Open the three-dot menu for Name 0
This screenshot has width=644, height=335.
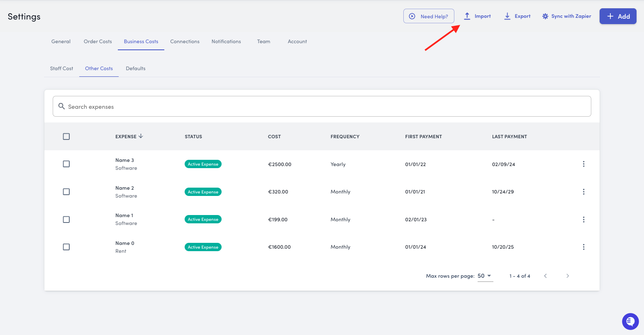[x=583, y=247]
